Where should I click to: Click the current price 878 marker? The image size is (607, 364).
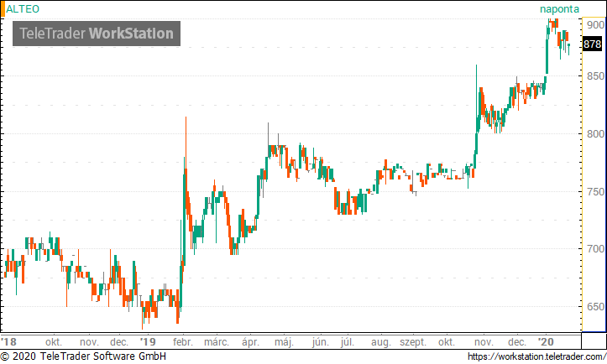pyautogui.click(x=592, y=44)
